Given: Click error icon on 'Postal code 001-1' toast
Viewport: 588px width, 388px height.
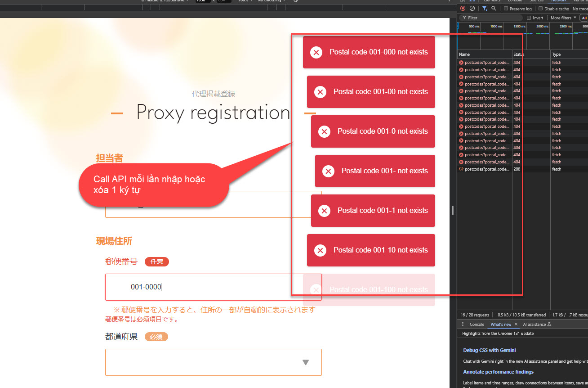Looking at the screenshot, I should tap(324, 211).
